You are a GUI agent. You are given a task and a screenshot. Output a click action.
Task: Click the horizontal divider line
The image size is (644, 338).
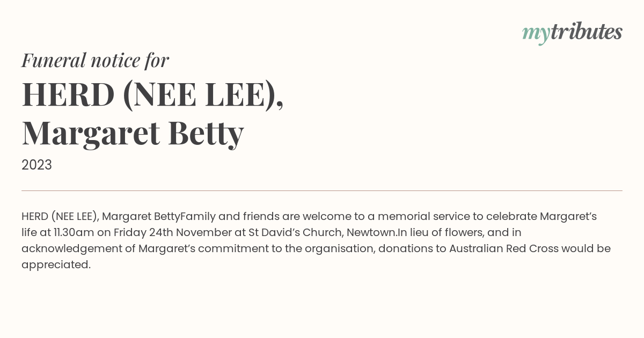pos(322,190)
